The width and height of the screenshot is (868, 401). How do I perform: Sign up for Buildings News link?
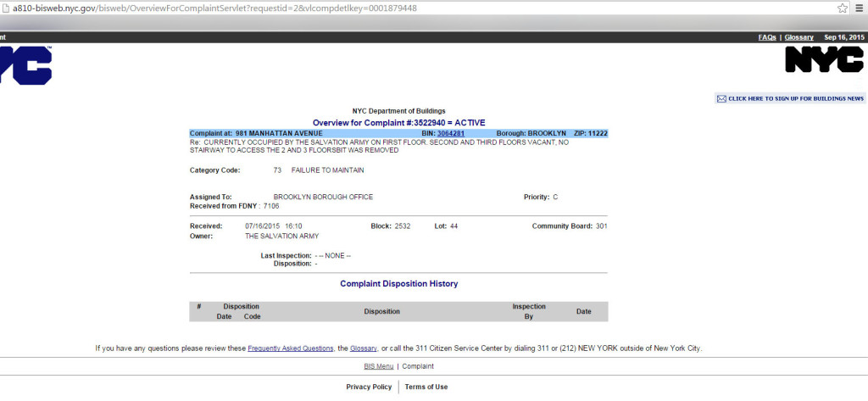click(x=795, y=98)
